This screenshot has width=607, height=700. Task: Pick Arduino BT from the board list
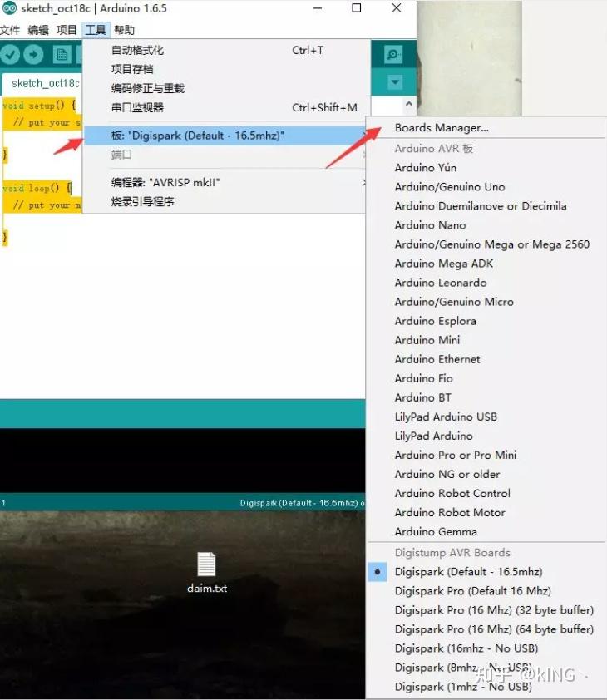pos(486,397)
